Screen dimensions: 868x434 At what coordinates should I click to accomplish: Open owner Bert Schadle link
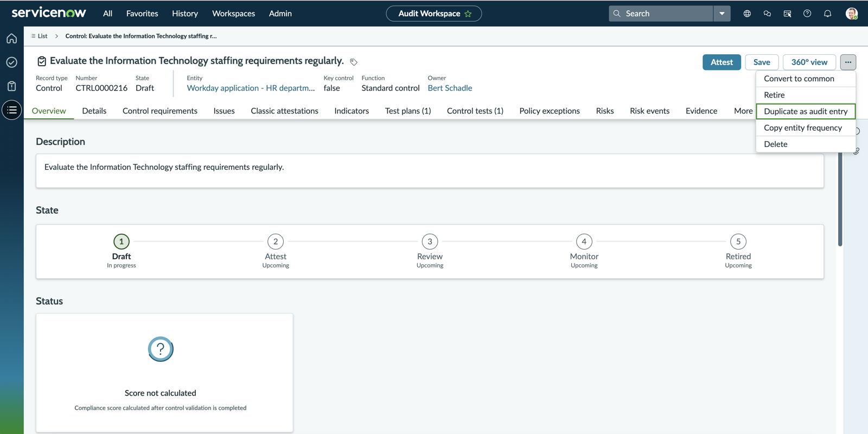(x=450, y=88)
